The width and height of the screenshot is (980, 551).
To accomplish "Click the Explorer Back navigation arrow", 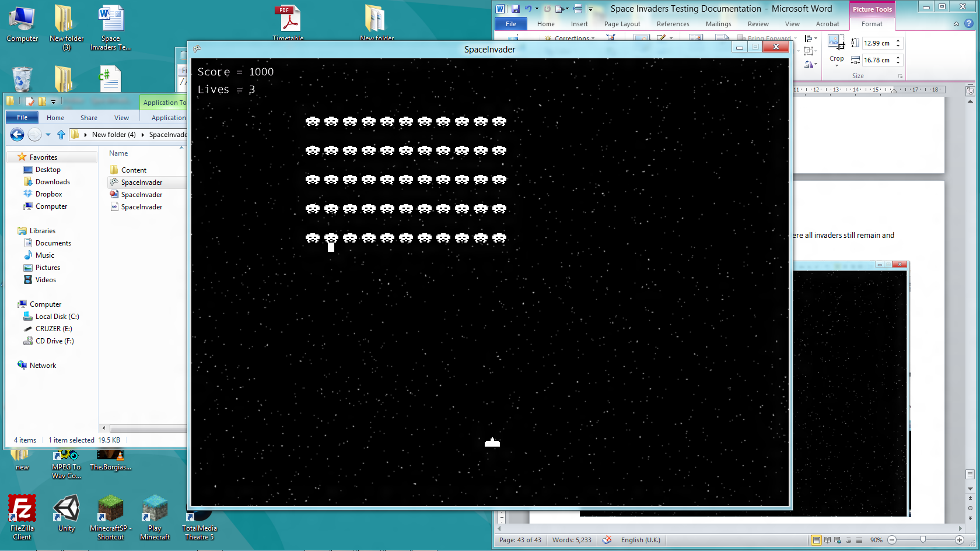I will [17, 135].
